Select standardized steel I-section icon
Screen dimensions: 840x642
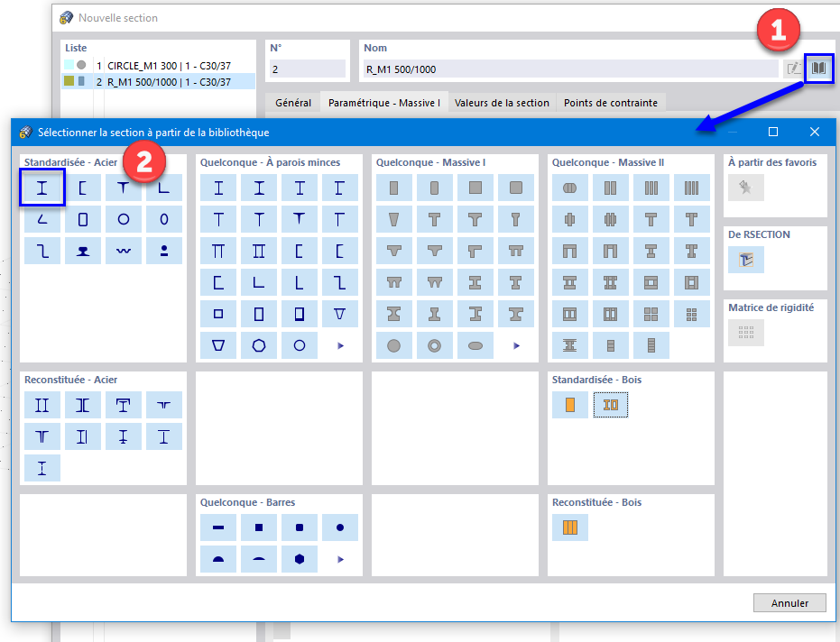pos(42,188)
